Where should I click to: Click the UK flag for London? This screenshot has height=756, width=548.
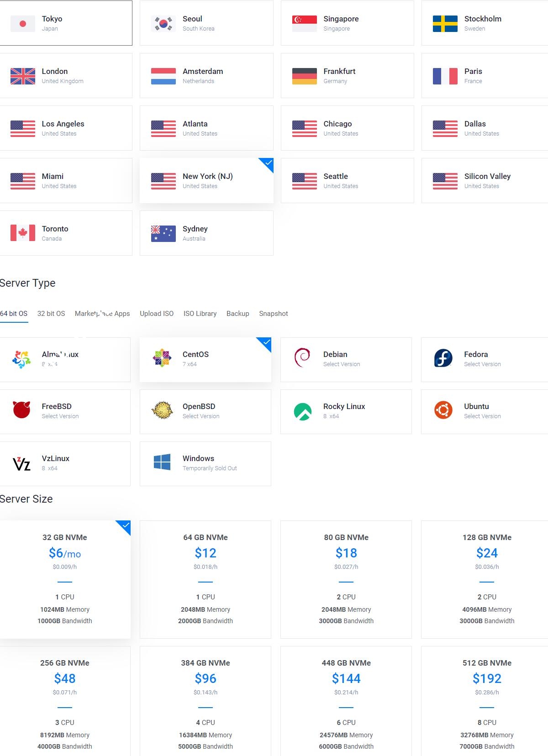coord(23,76)
